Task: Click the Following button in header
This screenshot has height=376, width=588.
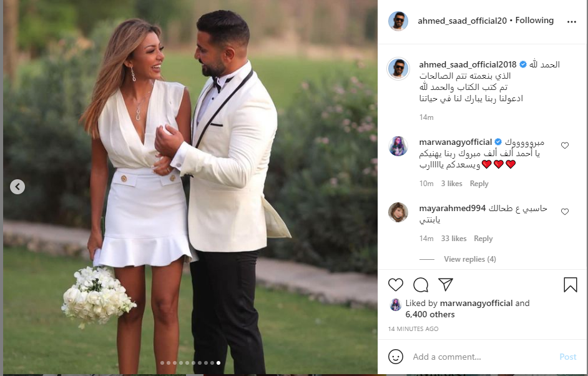Action: tap(534, 20)
